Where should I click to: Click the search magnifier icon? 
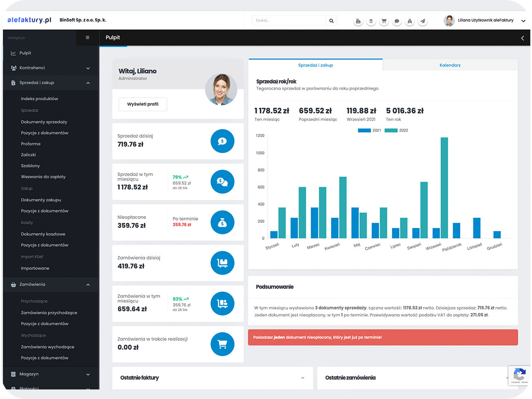point(331,20)
